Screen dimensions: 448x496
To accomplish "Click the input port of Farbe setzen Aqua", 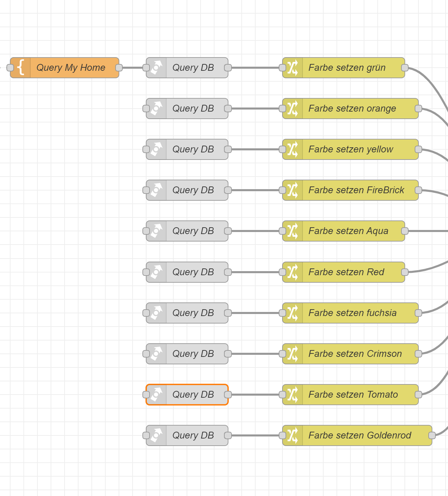I will click(x=282, y=231).
